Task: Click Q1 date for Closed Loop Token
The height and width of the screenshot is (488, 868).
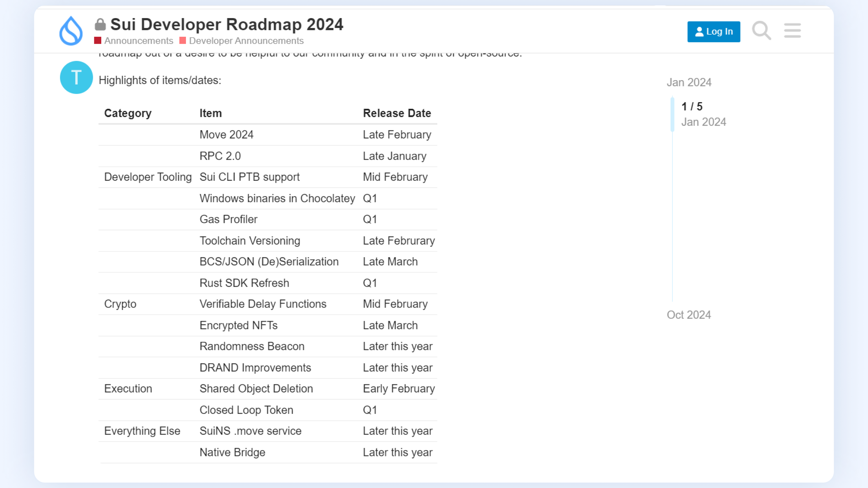Action: [x=370, y=410]
